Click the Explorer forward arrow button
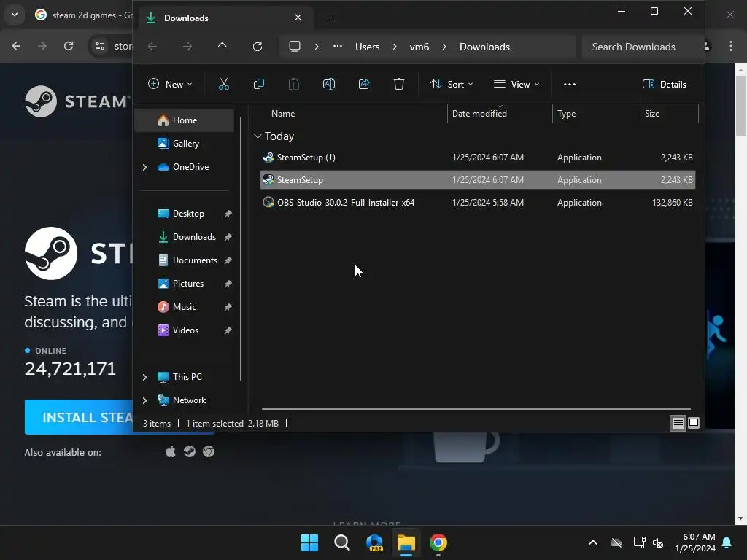Viewport: 747px width, 560px height. point(187,47)
